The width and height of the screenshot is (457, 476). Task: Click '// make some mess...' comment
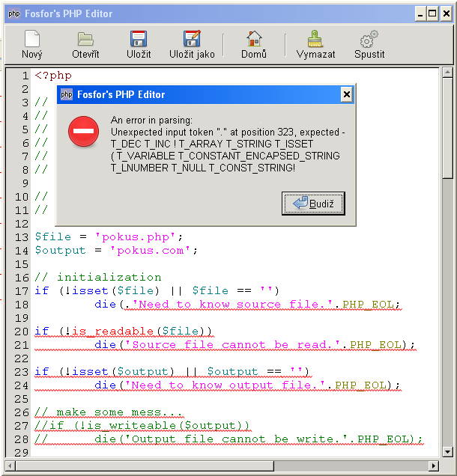pos(109,412)
